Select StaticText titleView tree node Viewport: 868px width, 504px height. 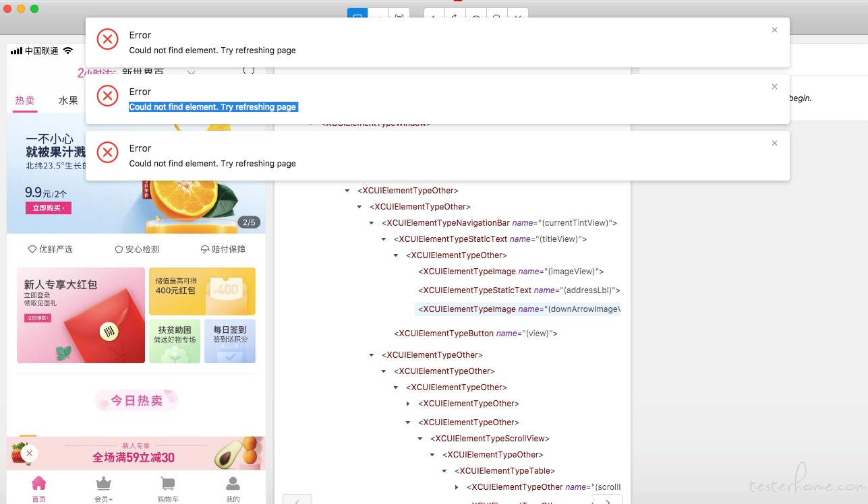tap(490, 239)
